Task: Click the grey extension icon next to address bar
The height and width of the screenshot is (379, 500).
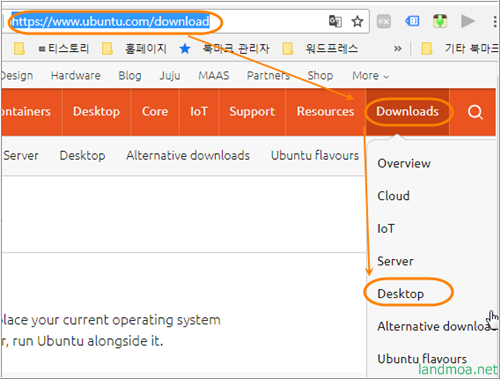Action: pyautogui.click(x=384, y=21)
